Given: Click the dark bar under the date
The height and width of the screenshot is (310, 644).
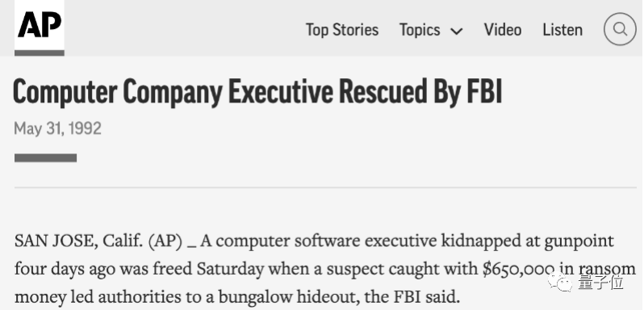Looking at the screenshot, I should [x=45, y=157].
